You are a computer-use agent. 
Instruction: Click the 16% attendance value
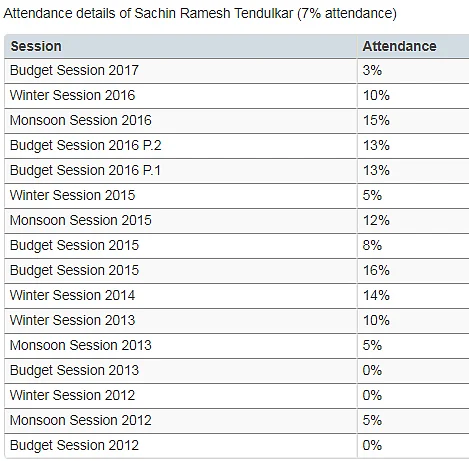(376, 270)
